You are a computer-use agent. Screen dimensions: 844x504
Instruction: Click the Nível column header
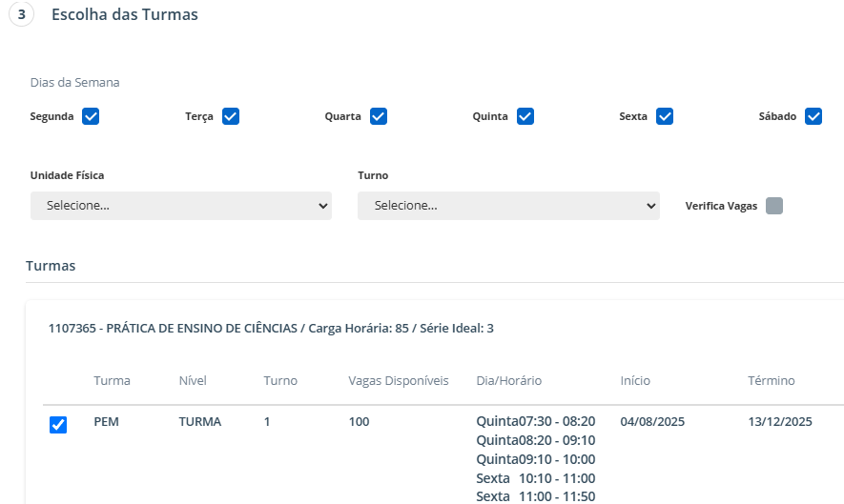(x=193, y=381)
